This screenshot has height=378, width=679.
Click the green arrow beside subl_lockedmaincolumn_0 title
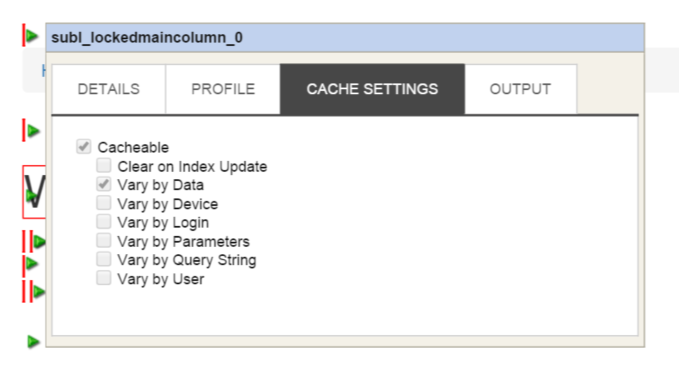(x=32, y=36)
